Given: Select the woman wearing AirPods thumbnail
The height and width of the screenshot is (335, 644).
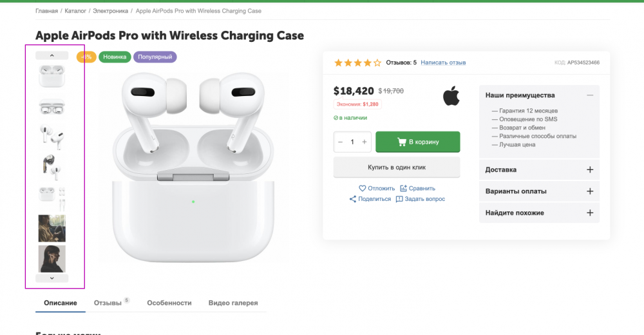Looking at the screenshot, I should pos(52,258).
